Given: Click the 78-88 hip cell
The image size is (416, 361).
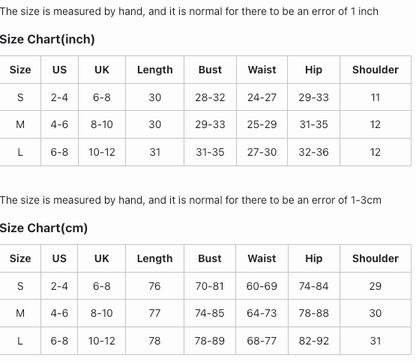Looking at the screenshot, I should pyautogui.click(x=314, y=313).
